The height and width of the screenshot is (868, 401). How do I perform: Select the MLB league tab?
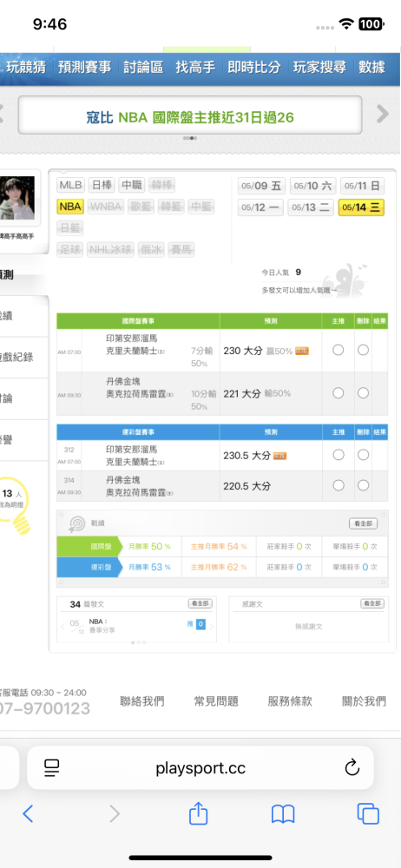coord(71,185)
